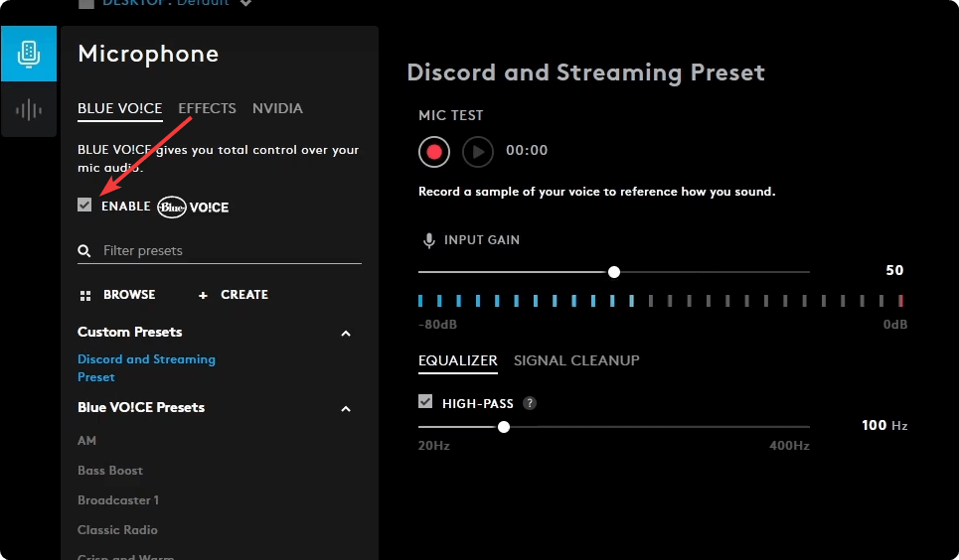
Task: Select Discord and Streaming Preset
Action: pos(146,368)
